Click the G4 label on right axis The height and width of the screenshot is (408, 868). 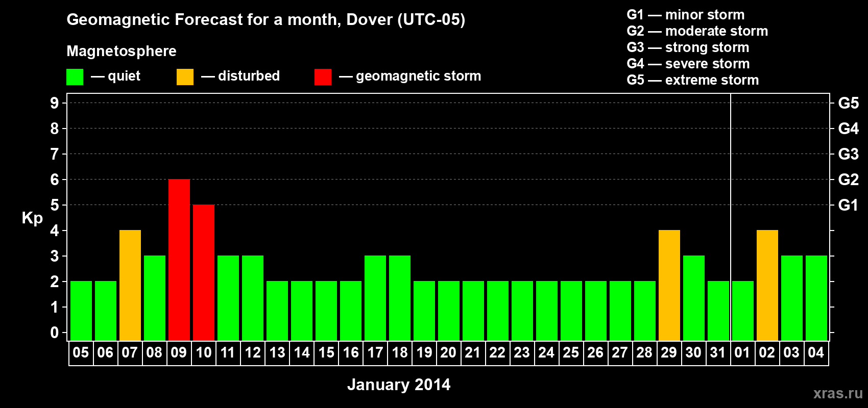pos(849,129)
